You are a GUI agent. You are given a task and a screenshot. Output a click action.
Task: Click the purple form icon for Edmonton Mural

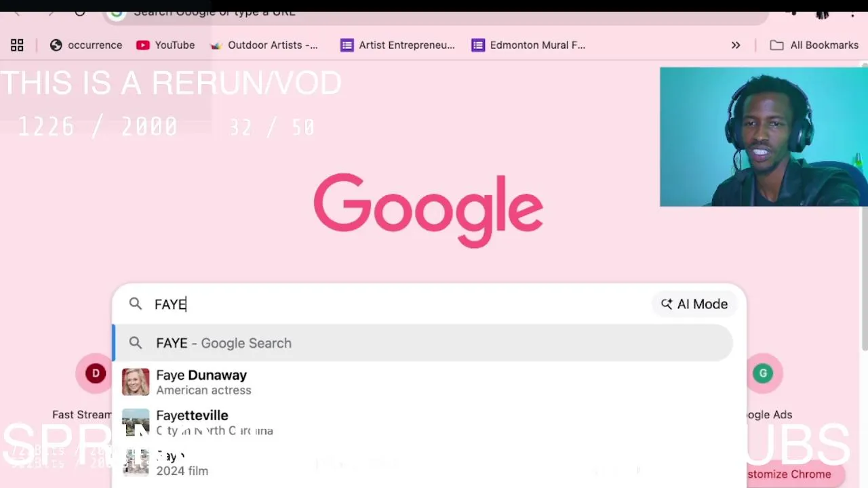coord(478,45)
